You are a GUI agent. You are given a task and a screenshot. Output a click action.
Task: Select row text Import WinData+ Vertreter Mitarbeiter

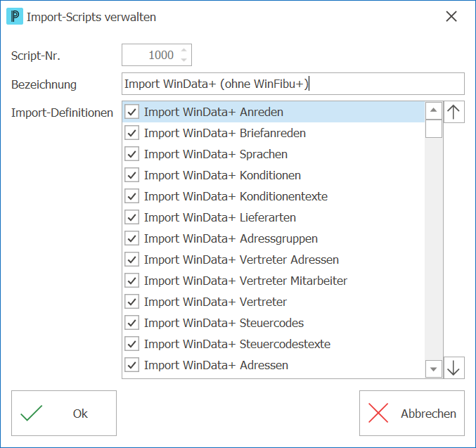tap(246, 281)
